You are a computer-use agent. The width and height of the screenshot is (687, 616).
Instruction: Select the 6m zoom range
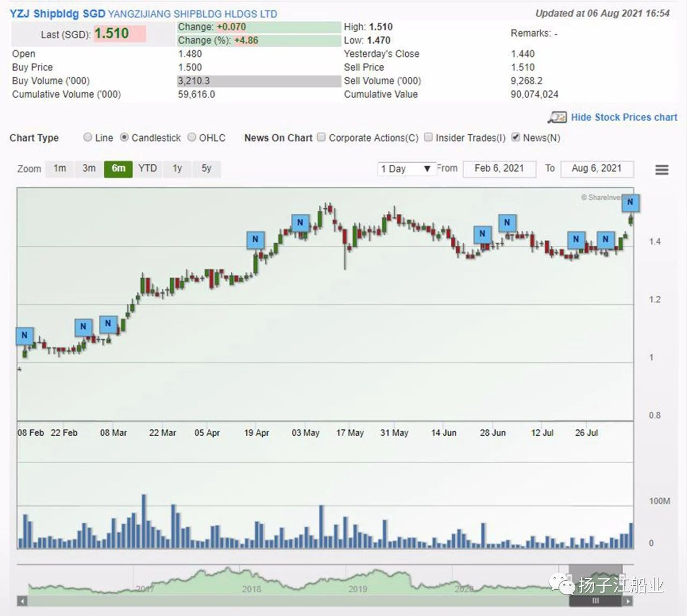[118, 168]
